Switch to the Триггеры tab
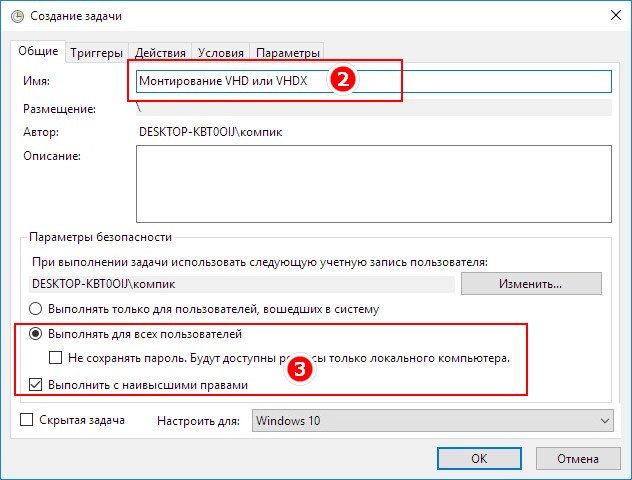This screenshot has height=480, width=632. (96, 53)
